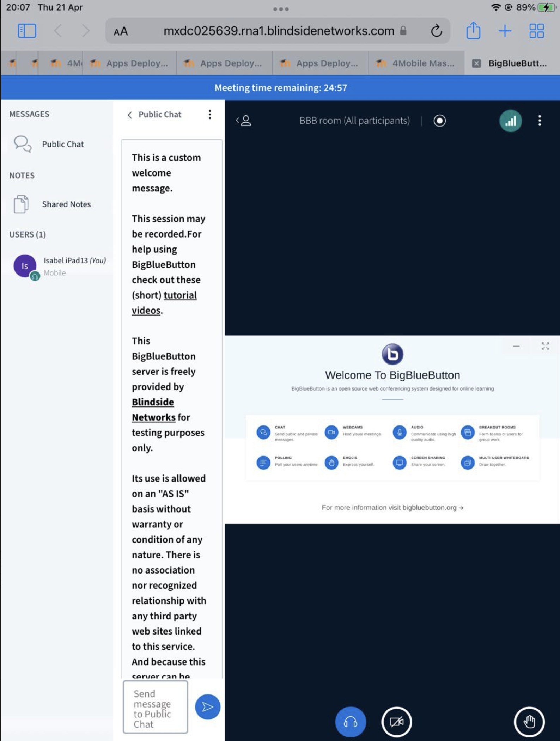This screenshot has width=560, height=741.
Task: Show Safari tab overview grid
Action: pos(536,31)
